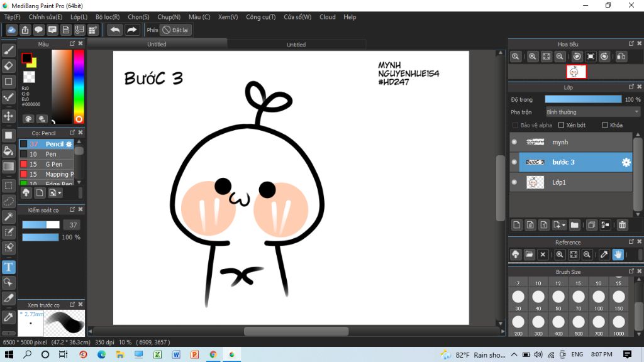Click the yellow background color swatch
Viewport: 644px width, 362px height.
33,63
